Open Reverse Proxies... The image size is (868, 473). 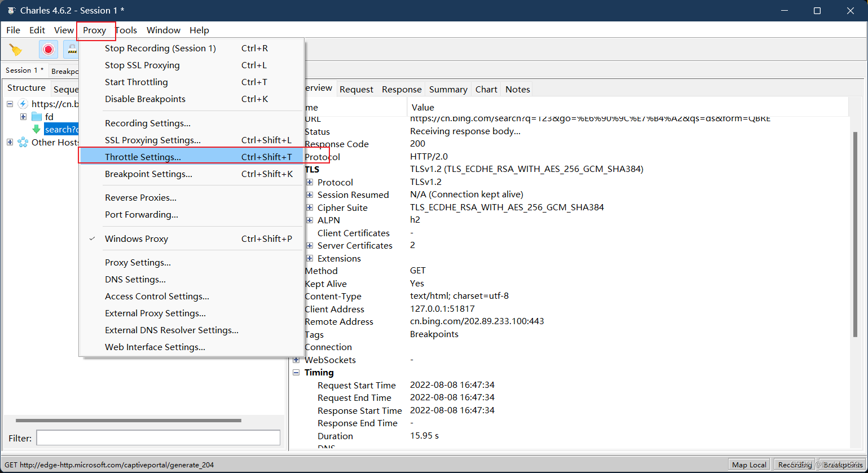(192, 198)
